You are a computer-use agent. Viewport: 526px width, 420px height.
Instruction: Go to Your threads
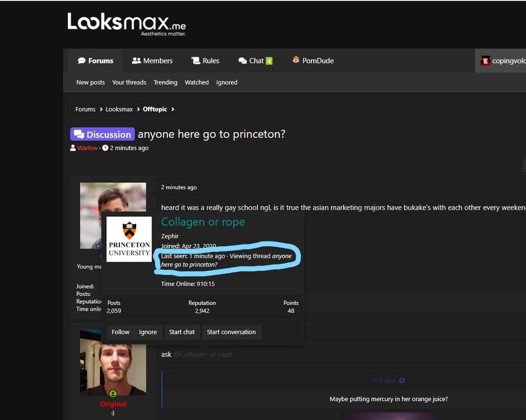pyautogui.click(x=129, y=82)
